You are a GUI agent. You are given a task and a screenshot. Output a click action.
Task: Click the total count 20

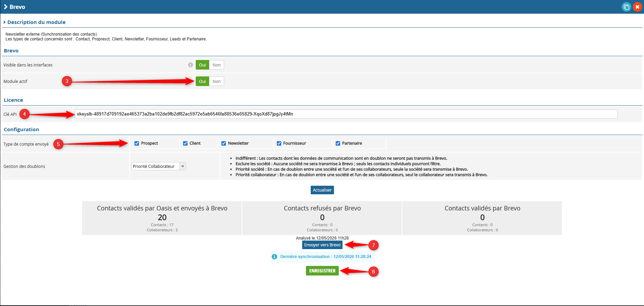click(162, 217)
